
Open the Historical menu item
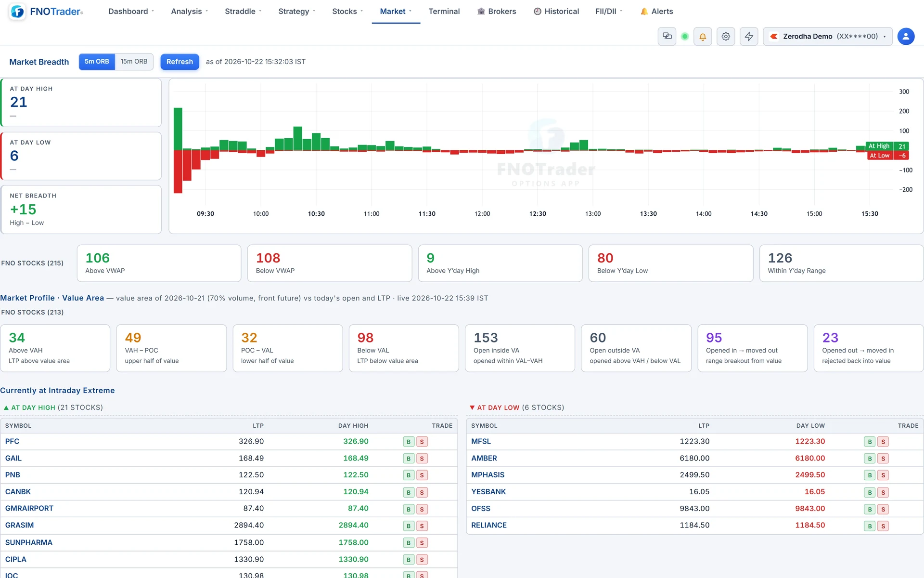point(556,12)
